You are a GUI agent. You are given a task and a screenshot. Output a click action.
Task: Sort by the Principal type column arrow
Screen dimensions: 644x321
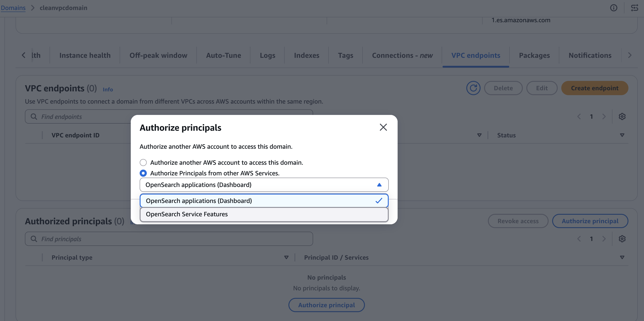(286, 257)
